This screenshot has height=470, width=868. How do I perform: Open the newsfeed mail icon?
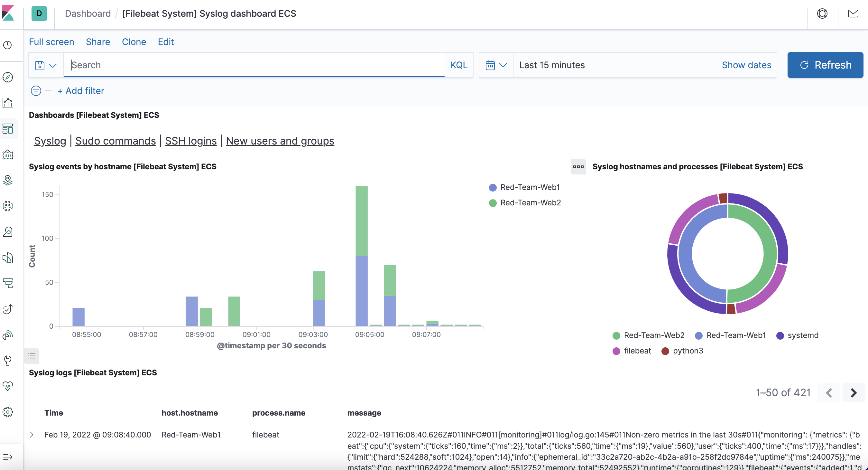pos(853,14)
